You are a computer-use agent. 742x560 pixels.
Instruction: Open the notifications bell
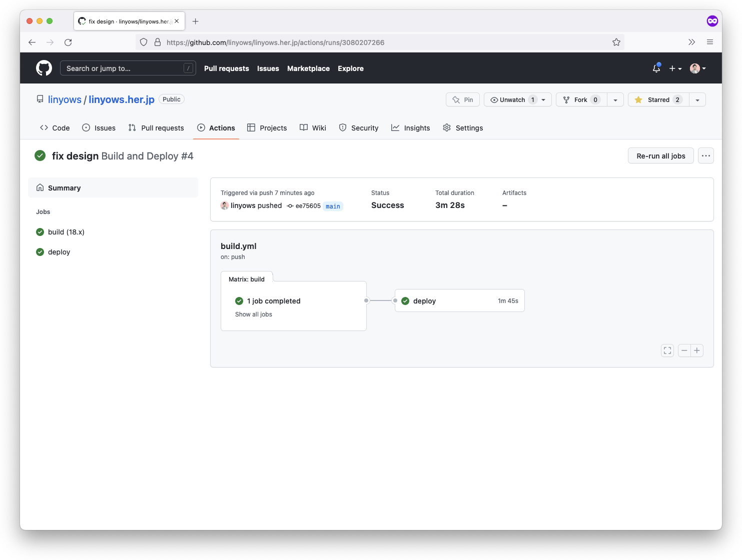pyautogui.click(x=656, y=68)
